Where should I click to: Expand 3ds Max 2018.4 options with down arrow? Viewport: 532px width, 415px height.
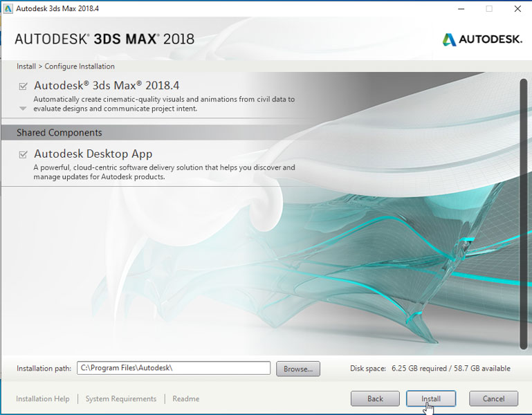(23, 109)
